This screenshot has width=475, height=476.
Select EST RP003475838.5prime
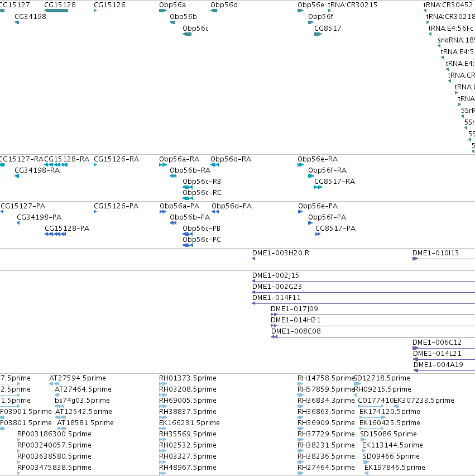click(19, 473)
